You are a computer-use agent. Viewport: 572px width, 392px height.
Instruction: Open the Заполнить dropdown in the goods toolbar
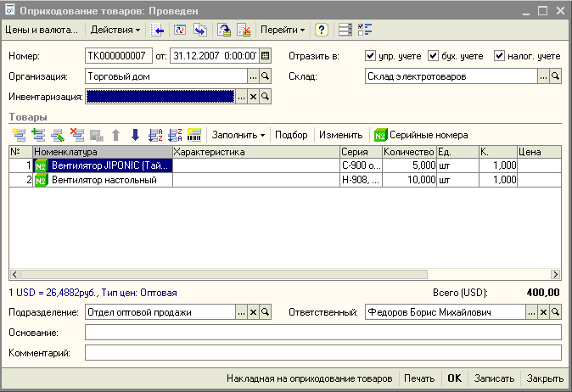click(x=238, y=135)
